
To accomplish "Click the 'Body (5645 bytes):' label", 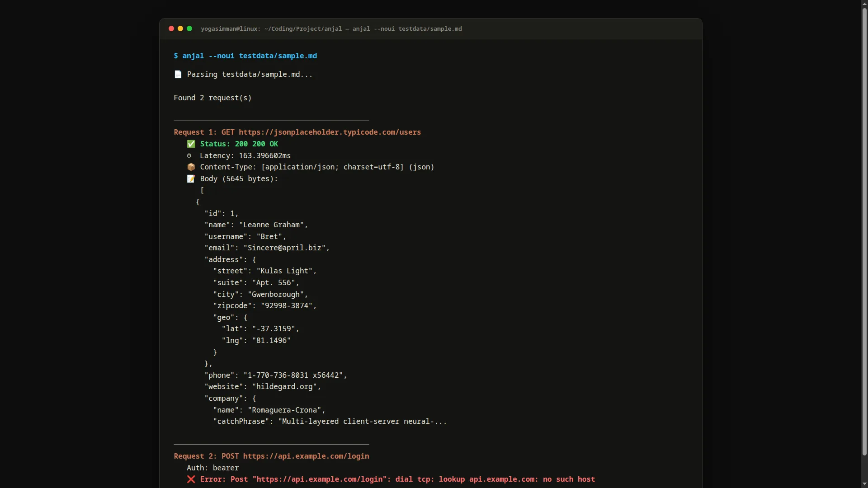I will pyautogui.click(x=239, y=179).
